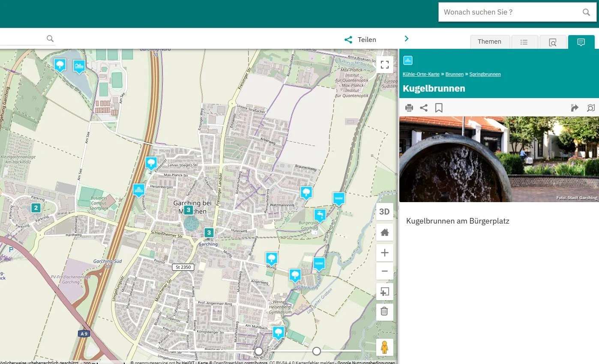Click the highlighted circle of the selected Kugelbrunnen
599x364 pixels.
(192, 224)
